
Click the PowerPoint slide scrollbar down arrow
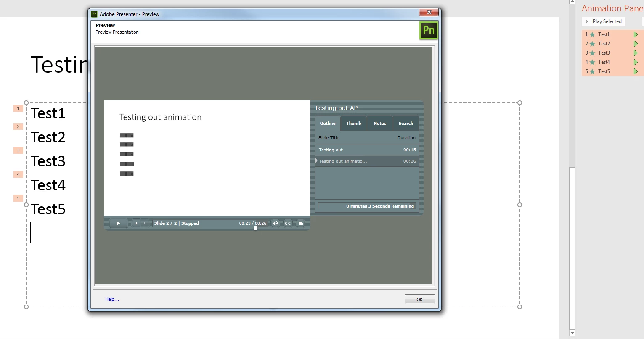coord(572,333)
